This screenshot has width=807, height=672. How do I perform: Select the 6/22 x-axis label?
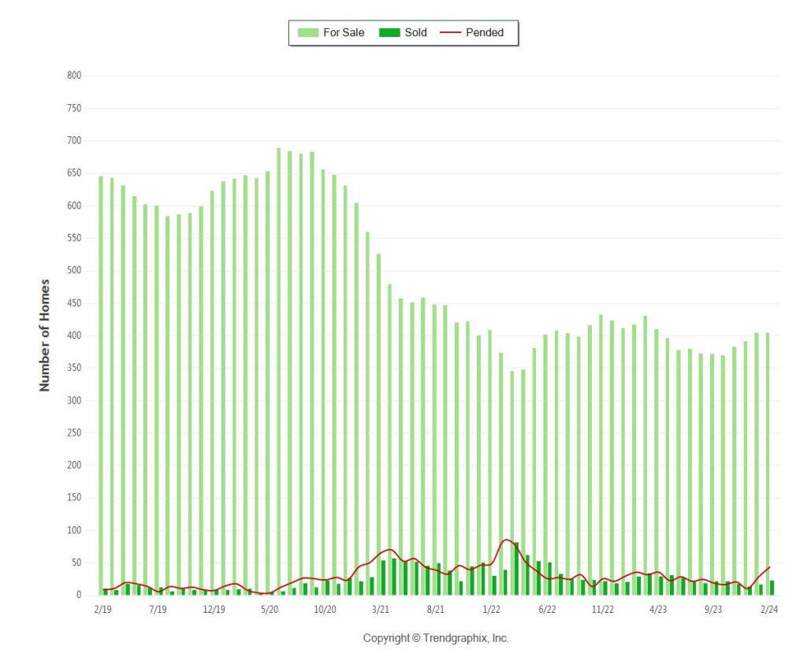point(547,609)
